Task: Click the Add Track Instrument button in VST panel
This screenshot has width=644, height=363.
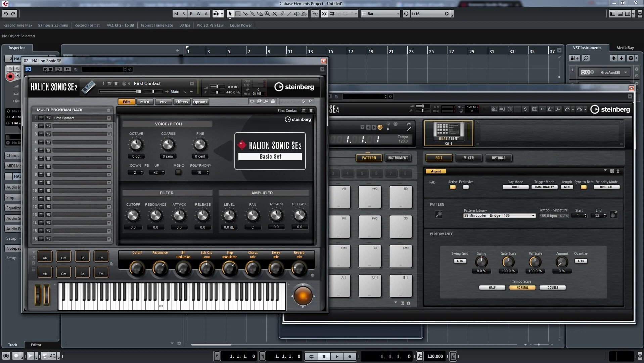Action: click(574, 58)
